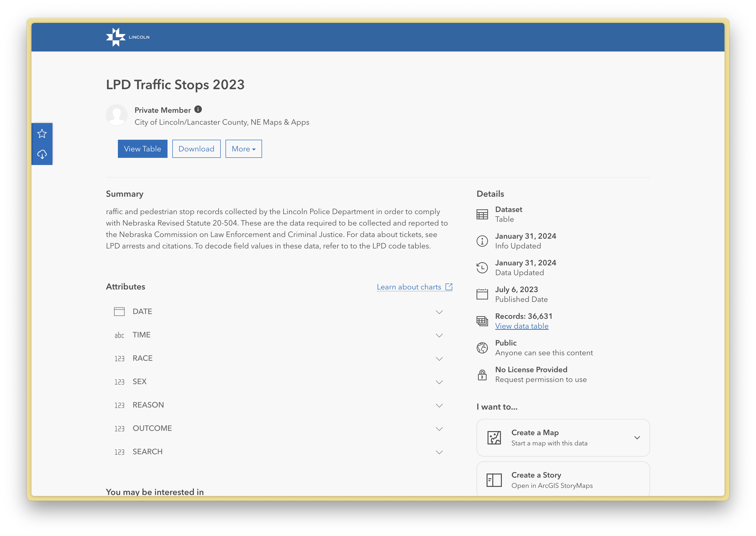Expand the SEARCH attribute row
This screenshot has height=536, width=756.
(439, 452)
